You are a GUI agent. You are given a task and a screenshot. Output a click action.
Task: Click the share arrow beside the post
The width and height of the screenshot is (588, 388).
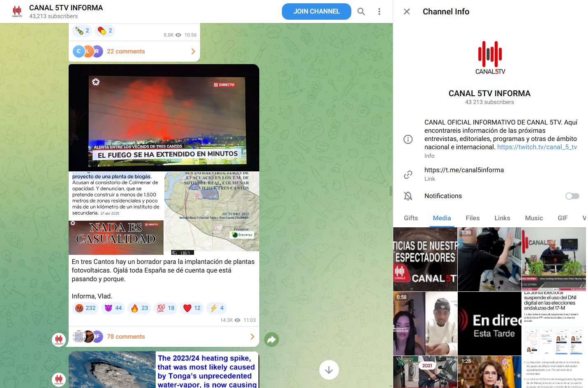pyautogui.click(x=271, y=339)
